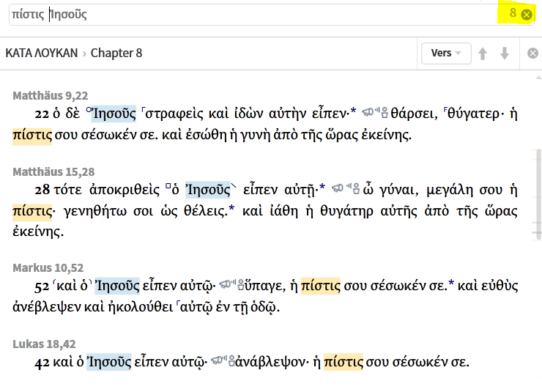Click asterisk note after αὐτῇ in verse 28
The height and width of the screenshot is (392, 542).
click(322, 187)
